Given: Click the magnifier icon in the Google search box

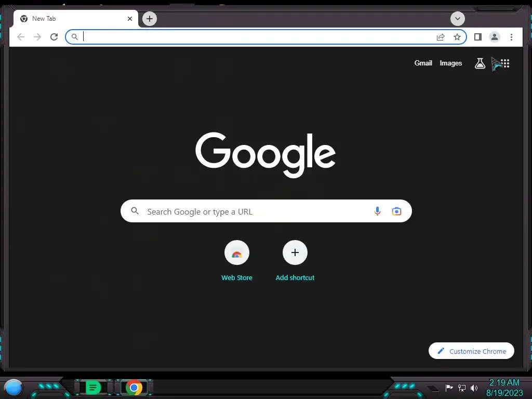Looking at the screenshot, I should point(135,211).
